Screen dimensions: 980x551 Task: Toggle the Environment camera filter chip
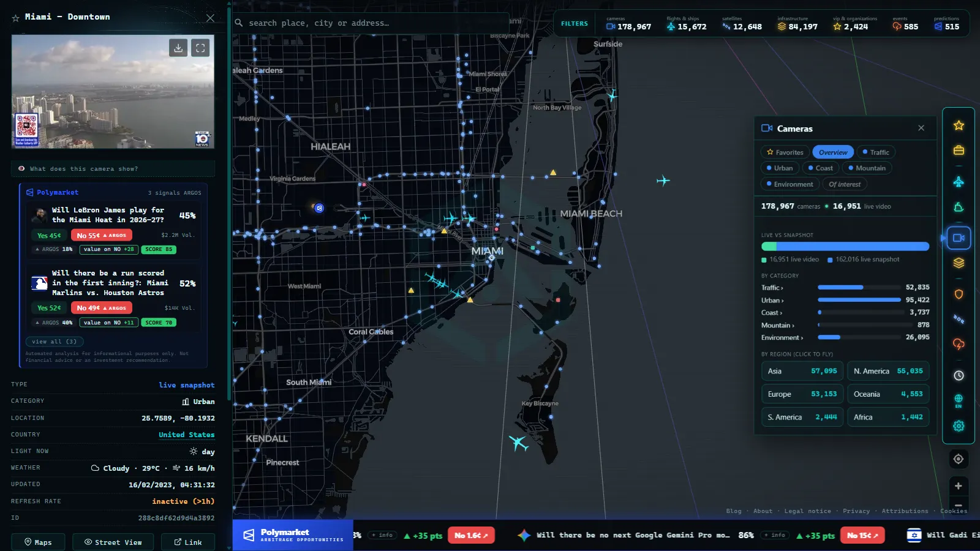coord(790,184)
